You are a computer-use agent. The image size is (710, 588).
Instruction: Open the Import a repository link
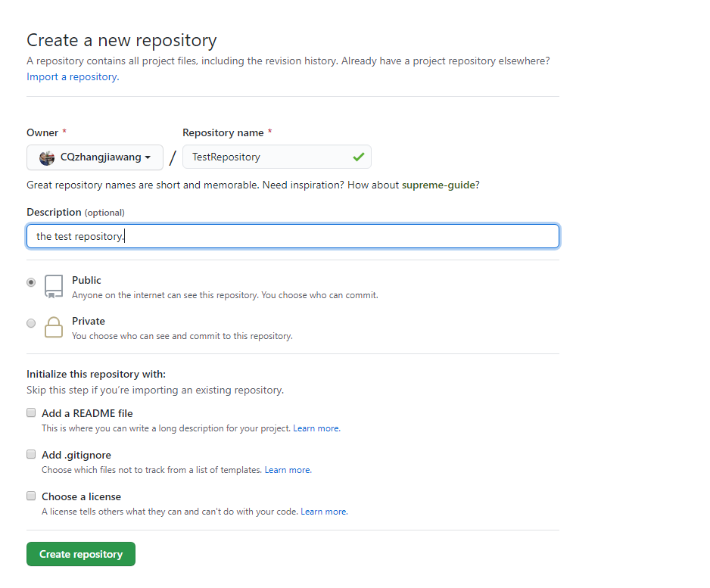[73, 77]
